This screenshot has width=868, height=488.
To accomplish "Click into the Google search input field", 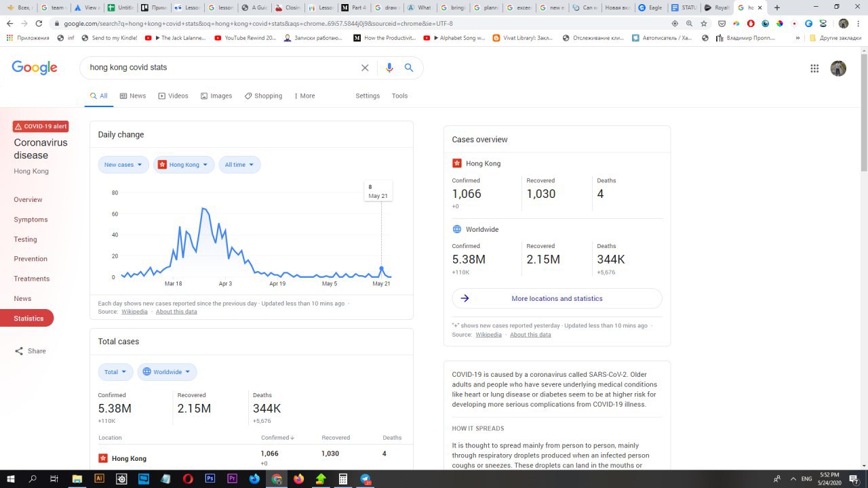I will pyautogui.click(x=220, y=68).
